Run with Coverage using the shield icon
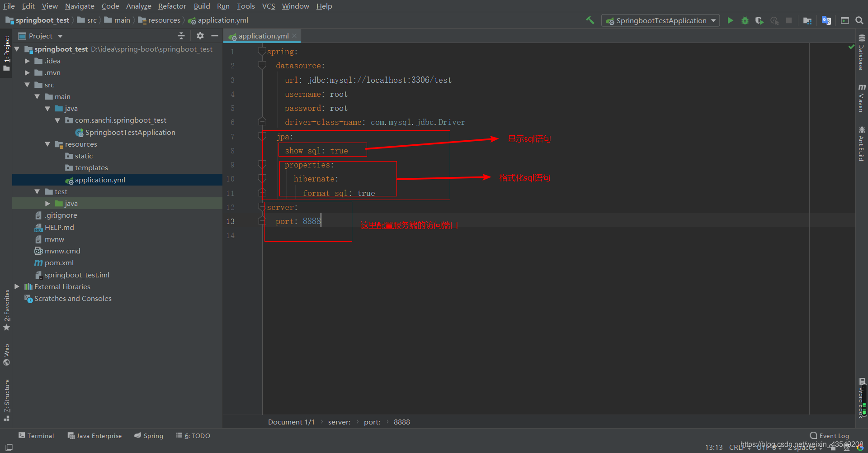868x453 pixels. (x=759, y=20)
